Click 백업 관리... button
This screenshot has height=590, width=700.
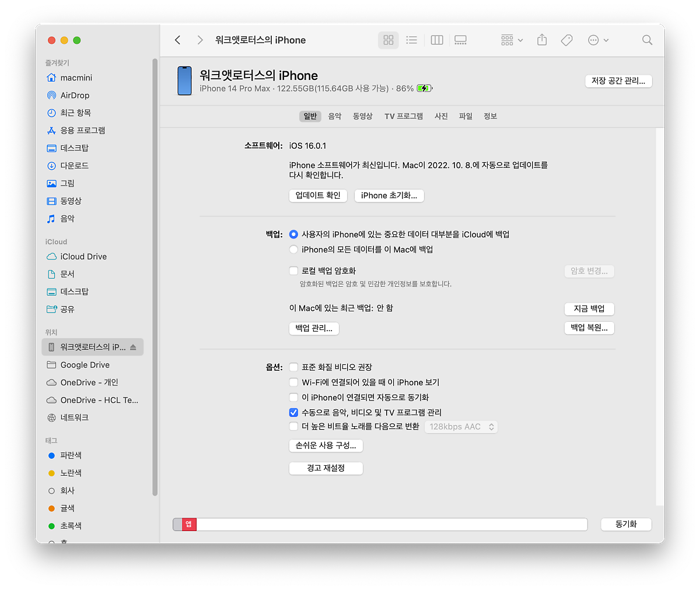314,328
